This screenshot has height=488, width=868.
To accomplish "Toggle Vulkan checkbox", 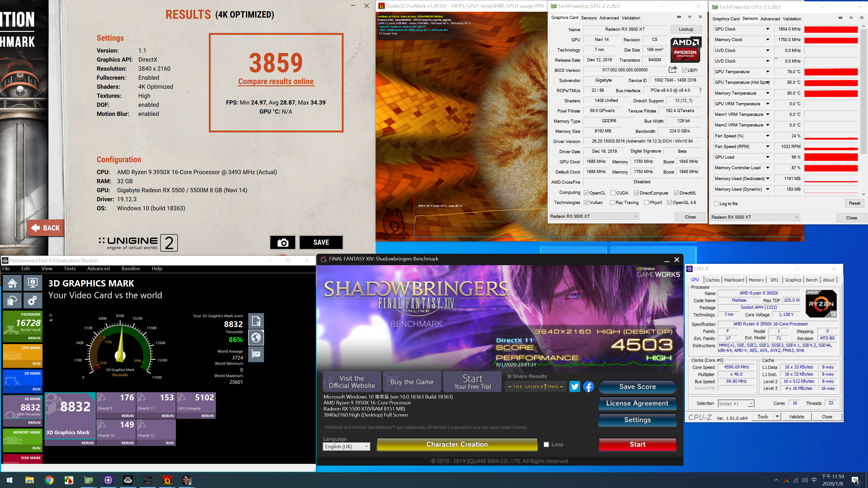I will (586, 202).
